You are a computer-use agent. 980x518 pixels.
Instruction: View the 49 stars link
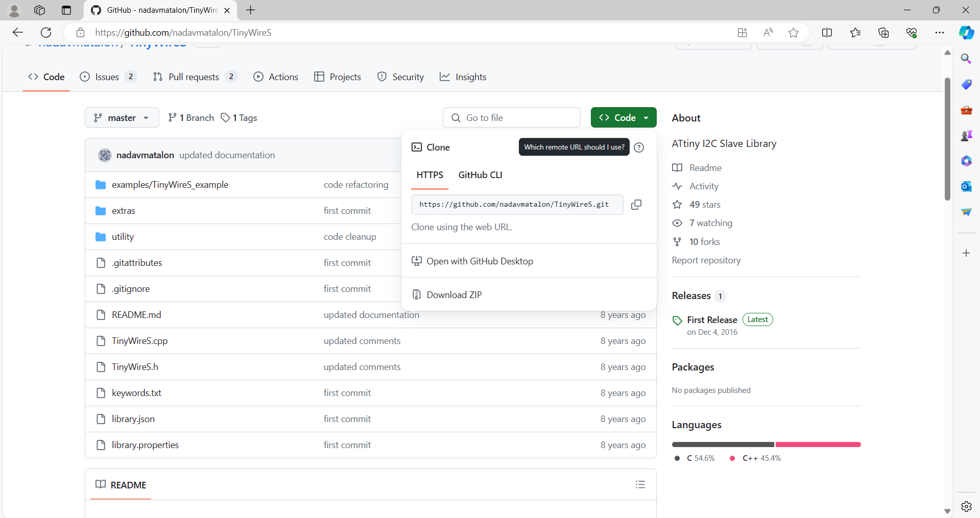coord(697,205)
